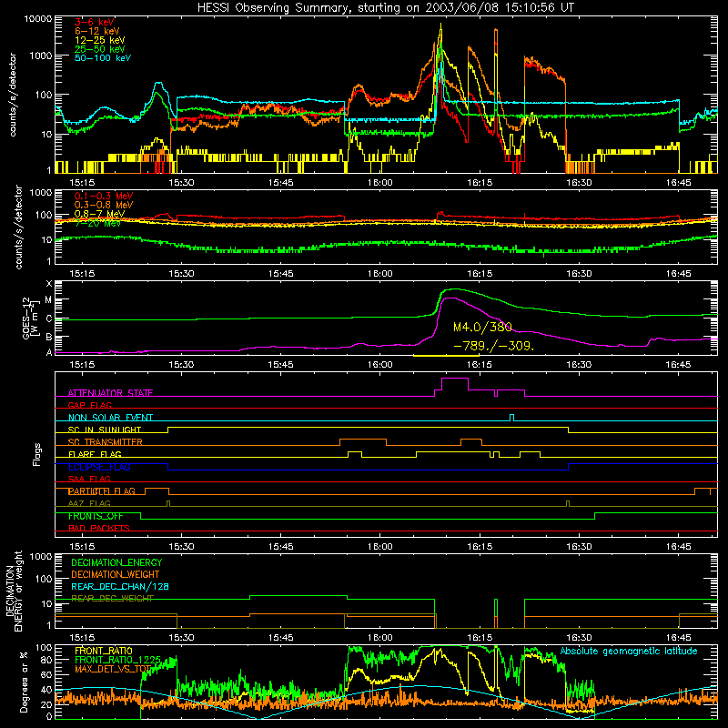The height and width of the screenshot is (728, 728).
Task: Select the REAR_DEC_WEIGHT legend entry
Action: pos(112,599)
